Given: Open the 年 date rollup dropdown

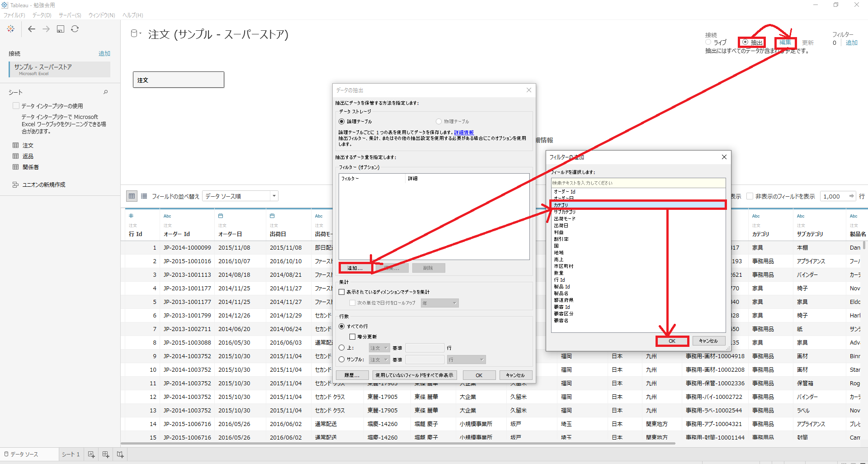Looking at the screenshot, I should (440, 303).
